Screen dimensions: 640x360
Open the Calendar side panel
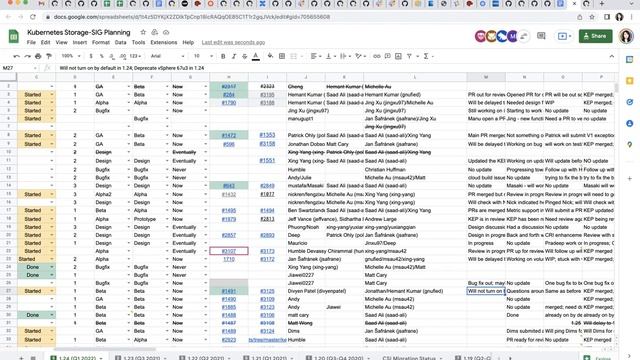629,60
